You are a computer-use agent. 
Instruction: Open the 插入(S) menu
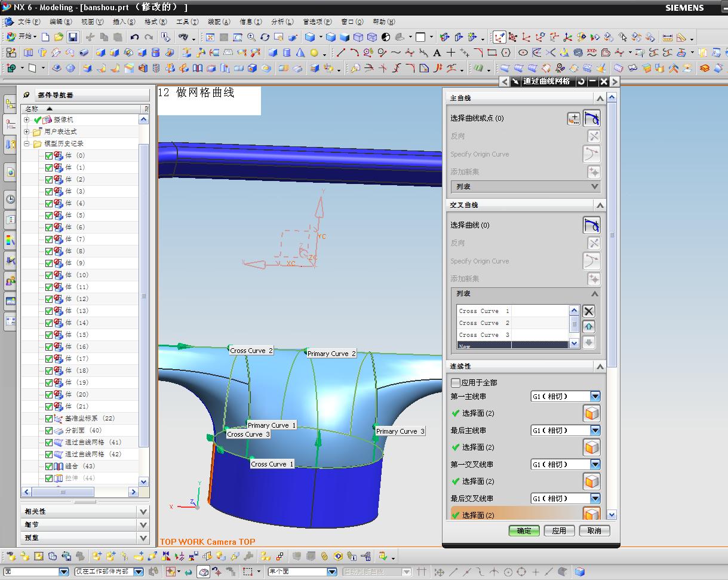tap(124, 22)
